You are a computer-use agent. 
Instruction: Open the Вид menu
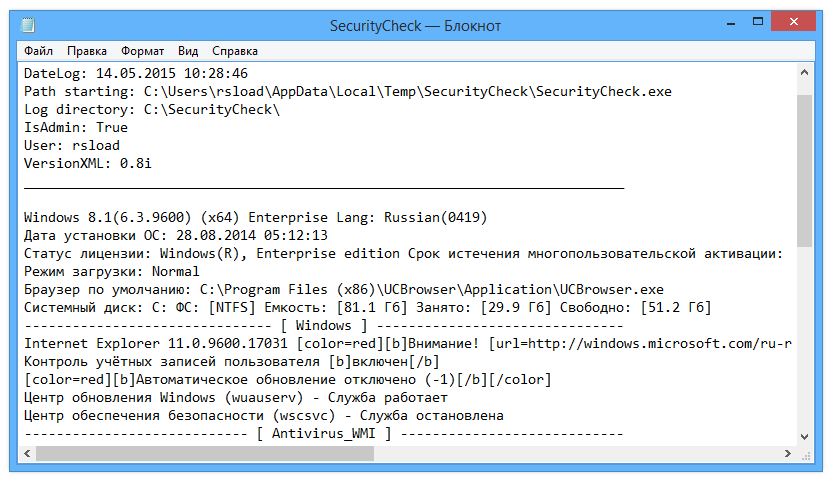pos(188,50)
